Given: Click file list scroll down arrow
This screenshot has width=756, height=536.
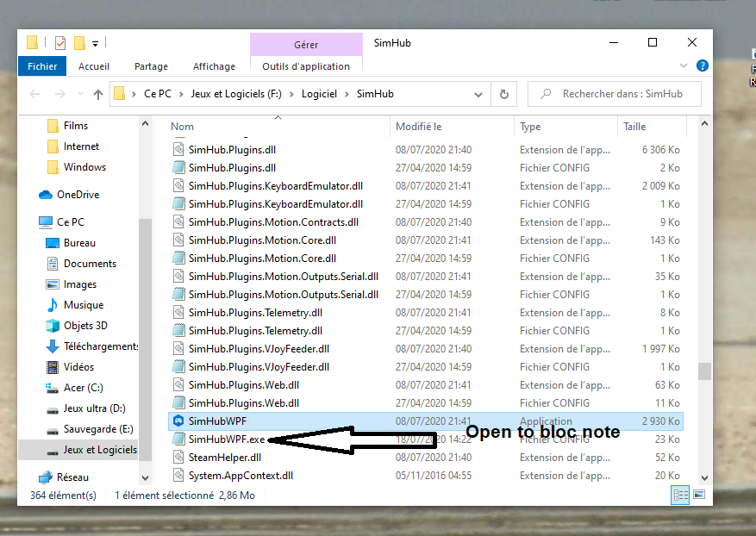Looking at the screenshot, I should [x=704, y=478].
